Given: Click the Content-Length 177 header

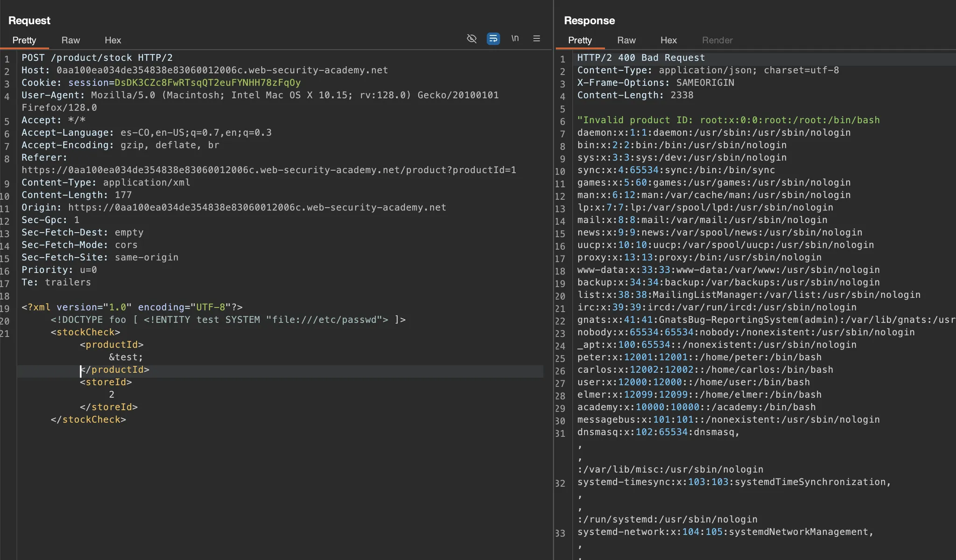Looking at the screenshot, I should tap(77, 195).
